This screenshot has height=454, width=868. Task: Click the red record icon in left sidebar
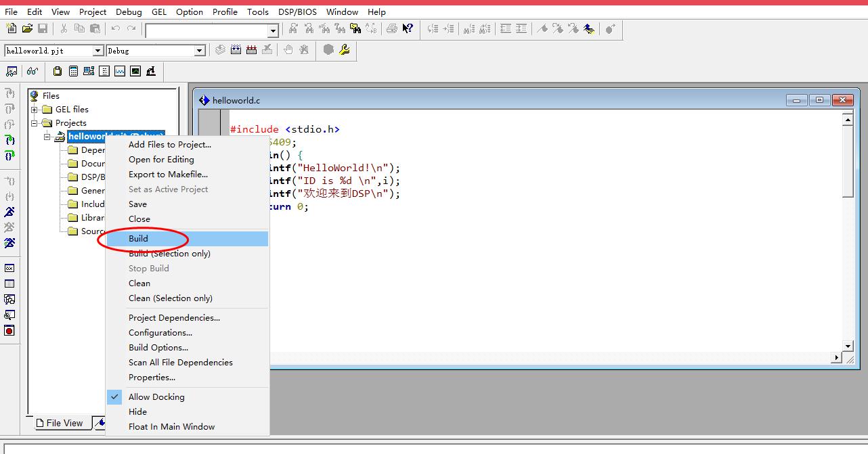(9, 331)
